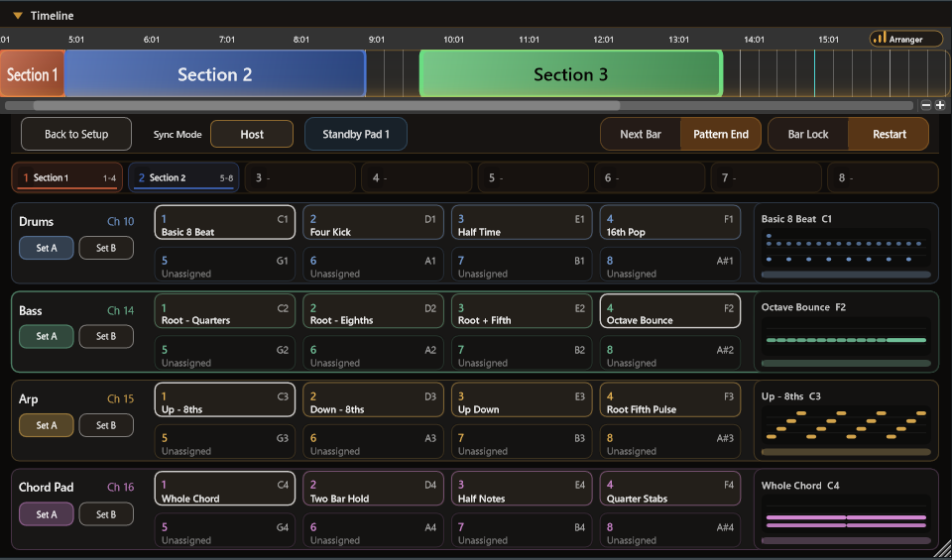Screen dimensions: 952x560
Task: Click Bass channel label Ch 14
Action: tap(120, 310)
